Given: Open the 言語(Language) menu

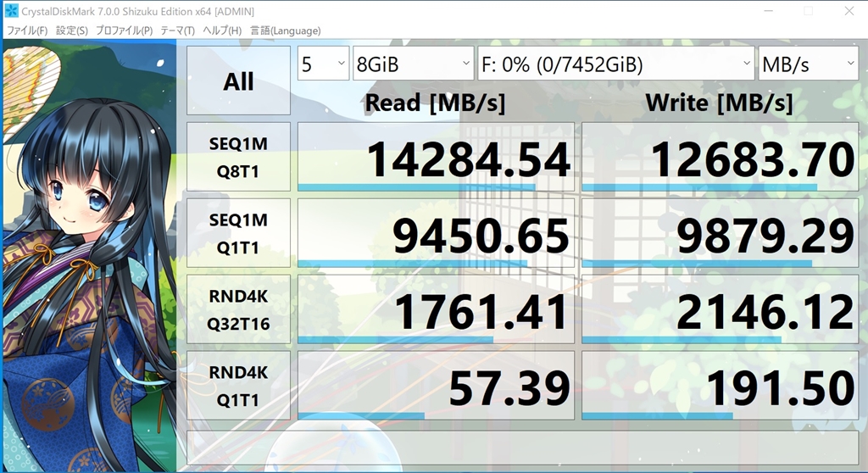Looking at the screenshot, I should (285, 31).
